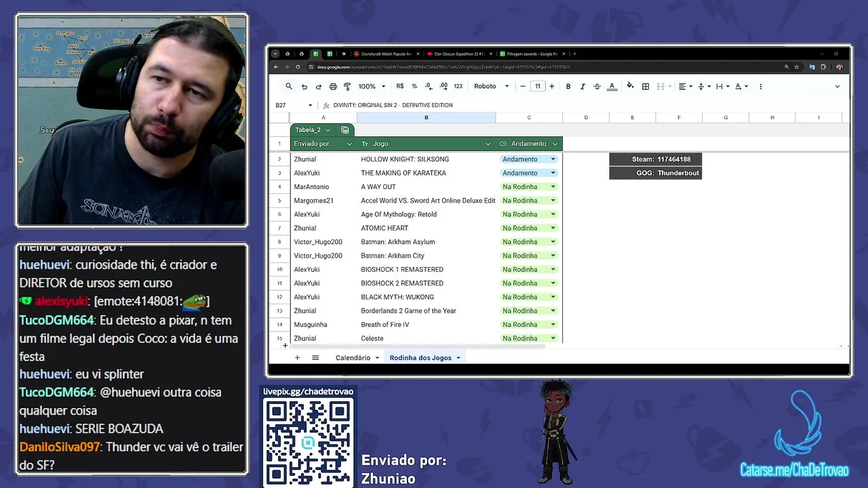Open status dropdown for THE MAKING OF KARATEKA
The width and height of the screenshot is (868, 488).
coord(553,173)
